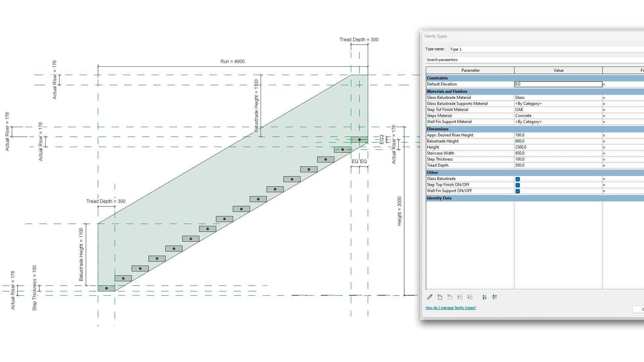Select the edit/rename type pencil icon
644x362 pixels.
430,297
